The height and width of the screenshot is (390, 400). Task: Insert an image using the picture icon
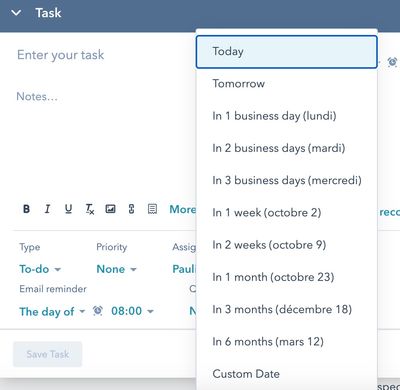click(x=110, y=209)
